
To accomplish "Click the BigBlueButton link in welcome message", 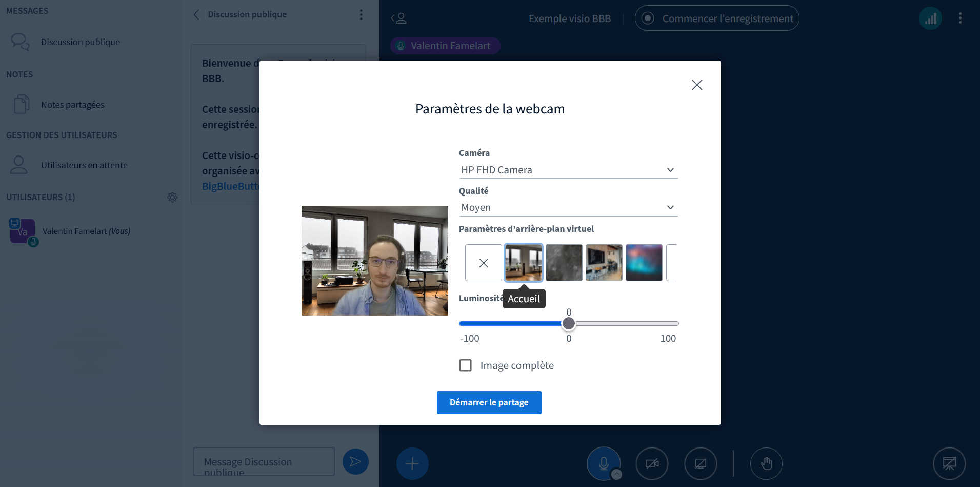I will coord(231,186).
